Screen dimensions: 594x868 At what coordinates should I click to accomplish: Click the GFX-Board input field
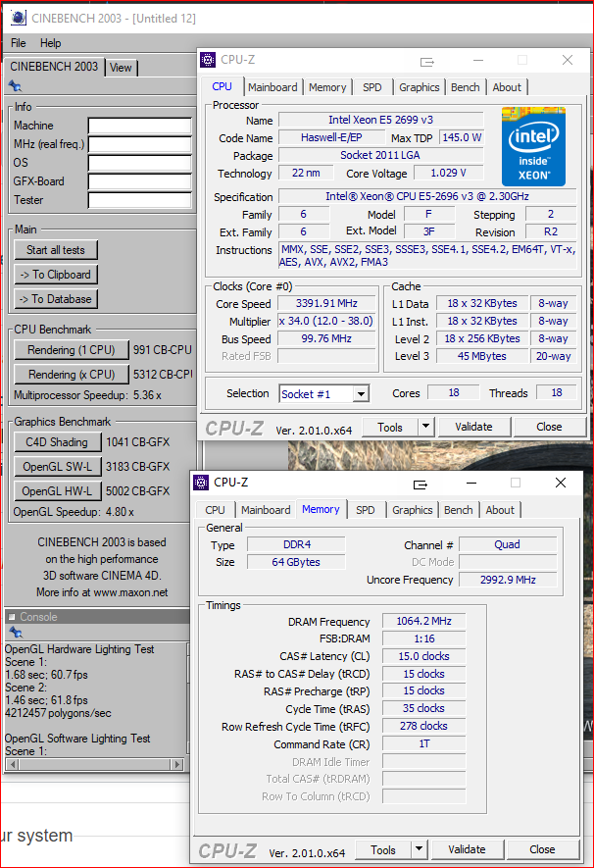140,181
